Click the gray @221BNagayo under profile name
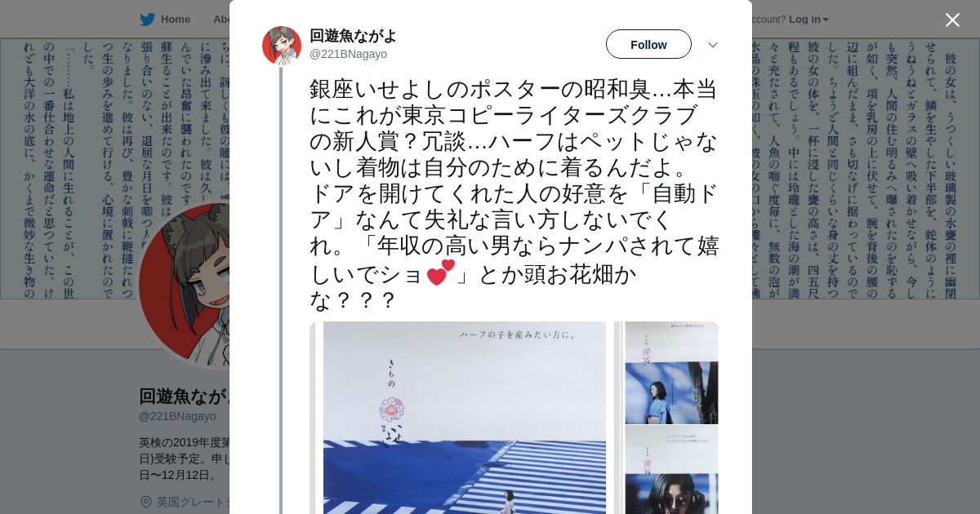Viewport: 980px width, 514px height. (177, 416)
